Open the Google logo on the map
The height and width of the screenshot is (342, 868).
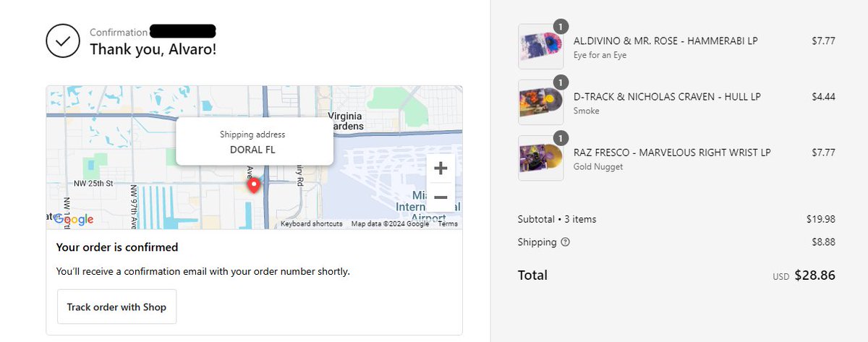coord(73,220)
